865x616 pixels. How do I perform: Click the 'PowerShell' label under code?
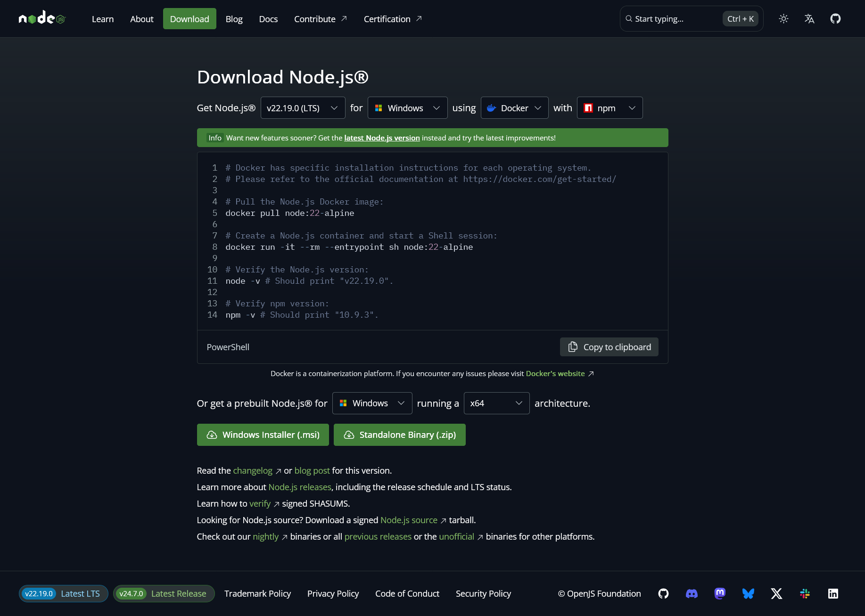tap(228, 347)
